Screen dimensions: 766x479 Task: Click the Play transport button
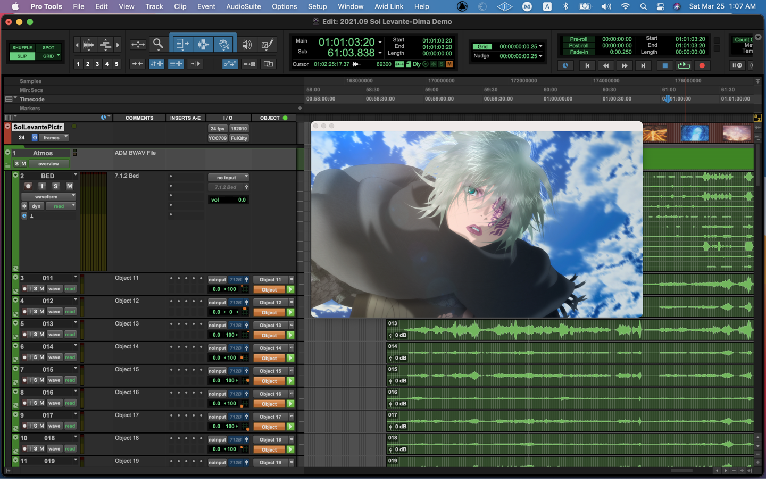(x=683, y=65)
